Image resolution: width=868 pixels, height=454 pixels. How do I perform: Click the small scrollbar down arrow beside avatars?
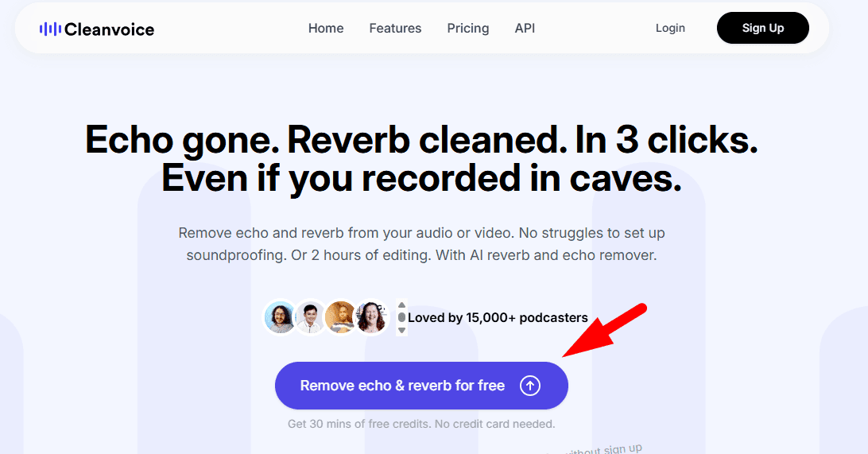tap(401, 330)
